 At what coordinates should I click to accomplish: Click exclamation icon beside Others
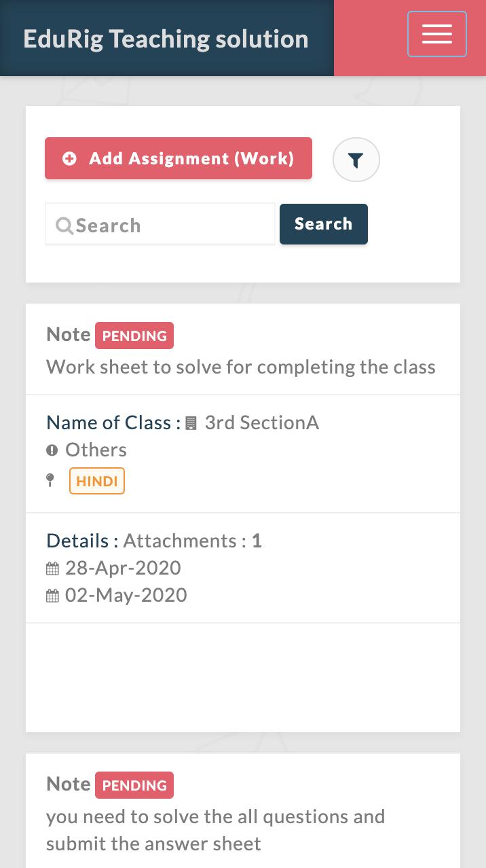point(52,450)
